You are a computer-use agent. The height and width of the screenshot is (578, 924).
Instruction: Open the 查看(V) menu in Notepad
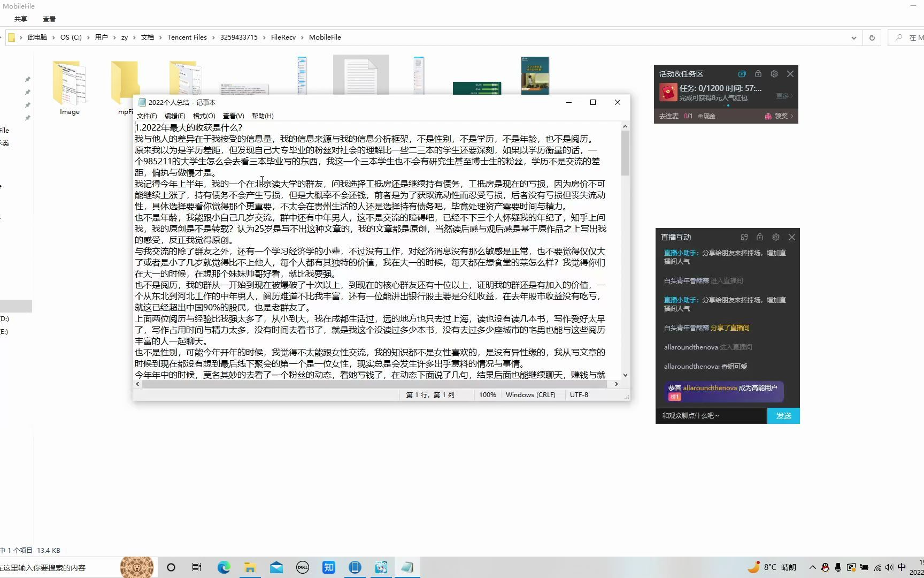pos(233,116)
